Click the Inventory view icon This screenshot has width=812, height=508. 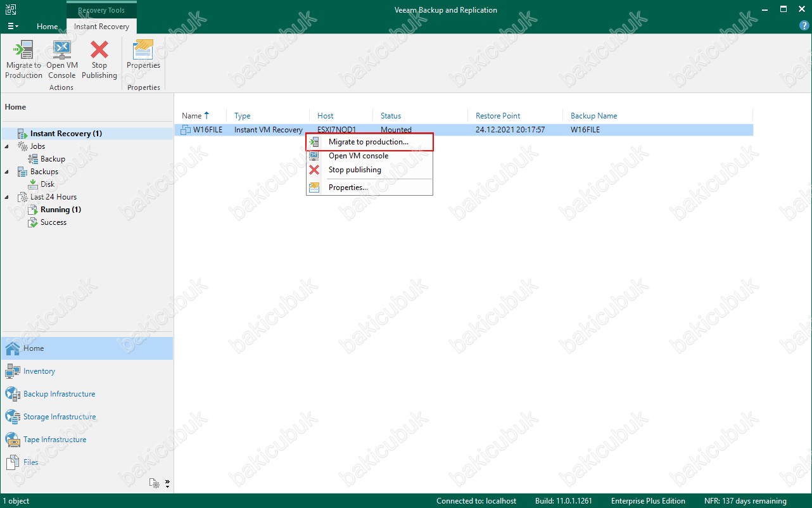click(13, 371)
